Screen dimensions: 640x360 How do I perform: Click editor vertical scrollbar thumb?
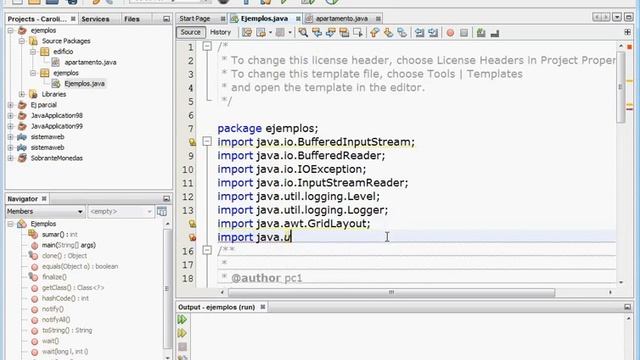point(621,86)
